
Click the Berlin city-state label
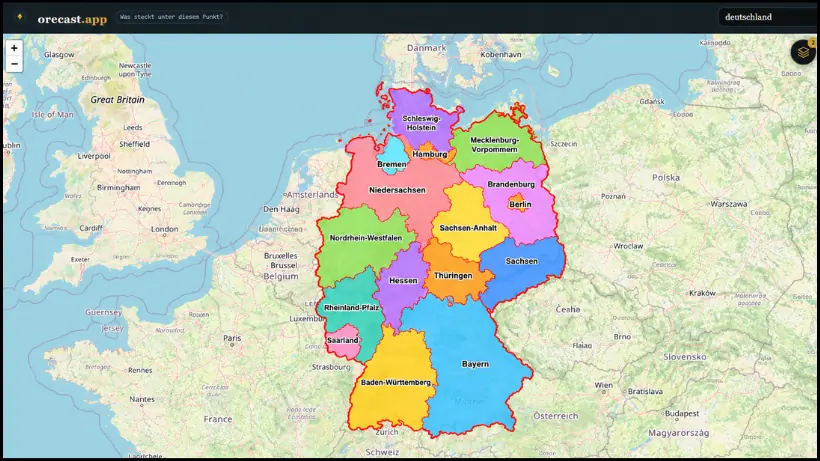[520, 205]
